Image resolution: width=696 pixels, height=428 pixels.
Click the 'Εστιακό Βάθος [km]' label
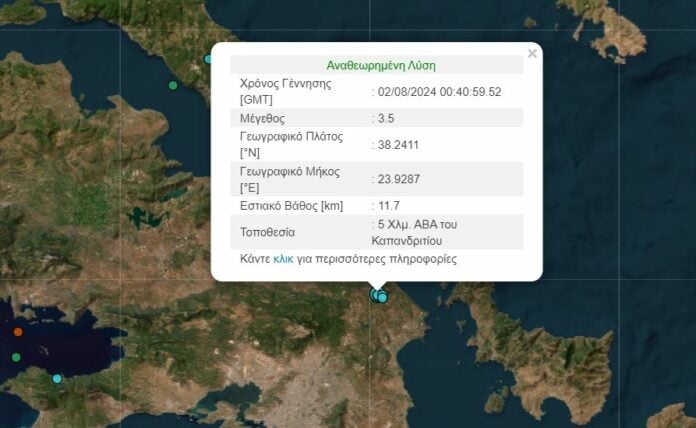click(x=291, y=206)
